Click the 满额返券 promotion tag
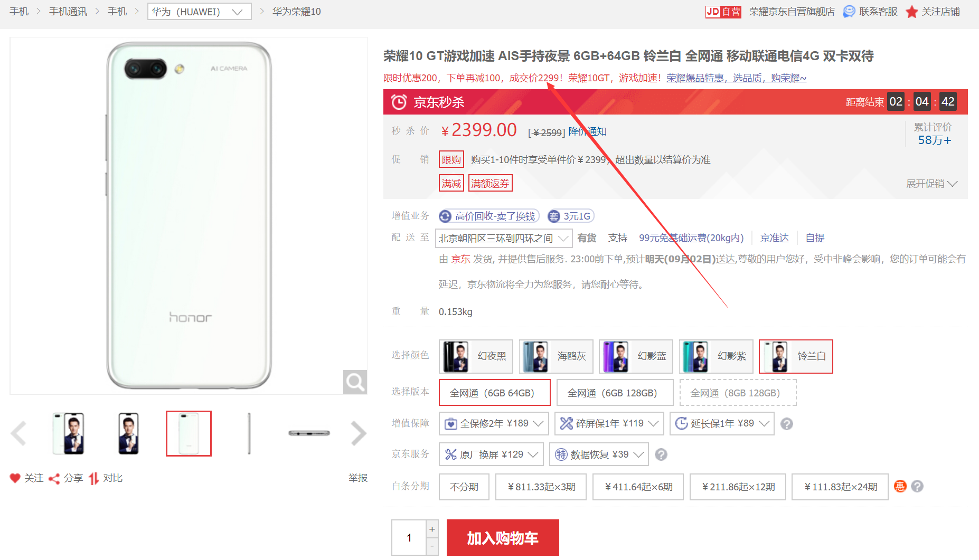979x560 pixels. click(x=491, y=183)
